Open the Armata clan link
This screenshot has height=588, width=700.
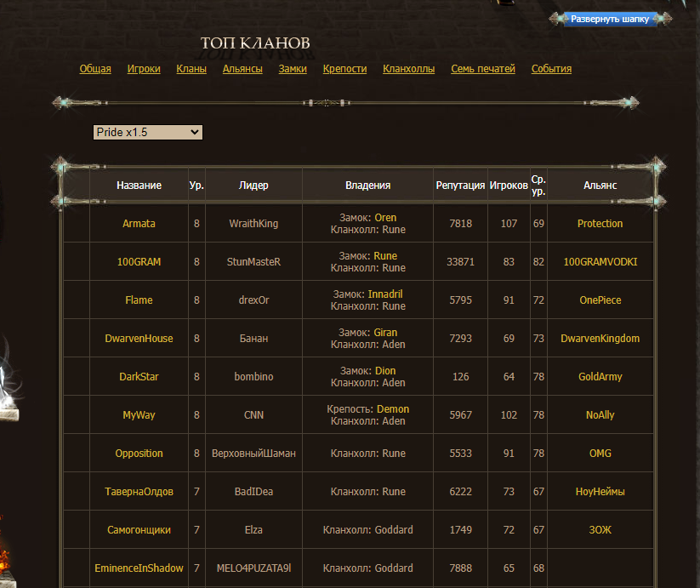pos(139,224)
